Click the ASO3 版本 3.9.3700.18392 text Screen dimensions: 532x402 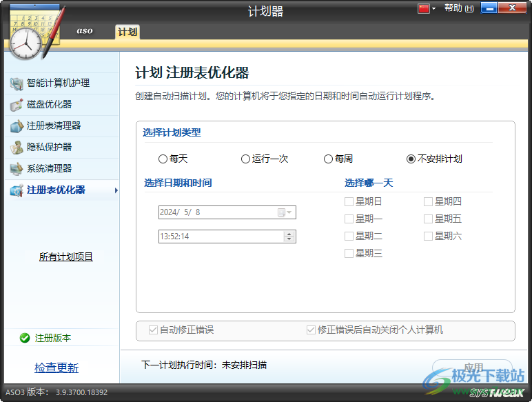(57, 392)
